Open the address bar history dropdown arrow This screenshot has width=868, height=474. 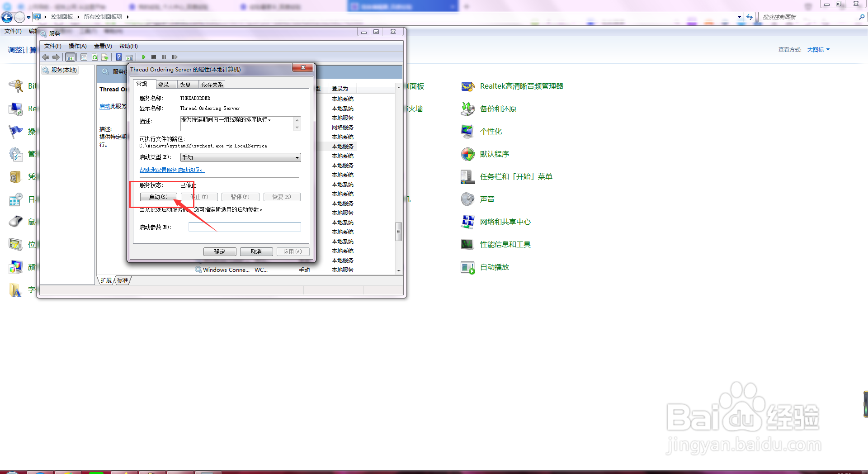click(739, 17)
